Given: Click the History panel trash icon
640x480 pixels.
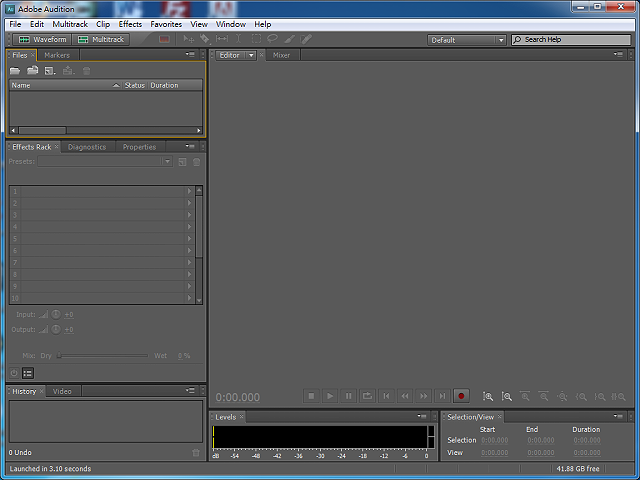Looking at the screenshot, I should 196,453.
